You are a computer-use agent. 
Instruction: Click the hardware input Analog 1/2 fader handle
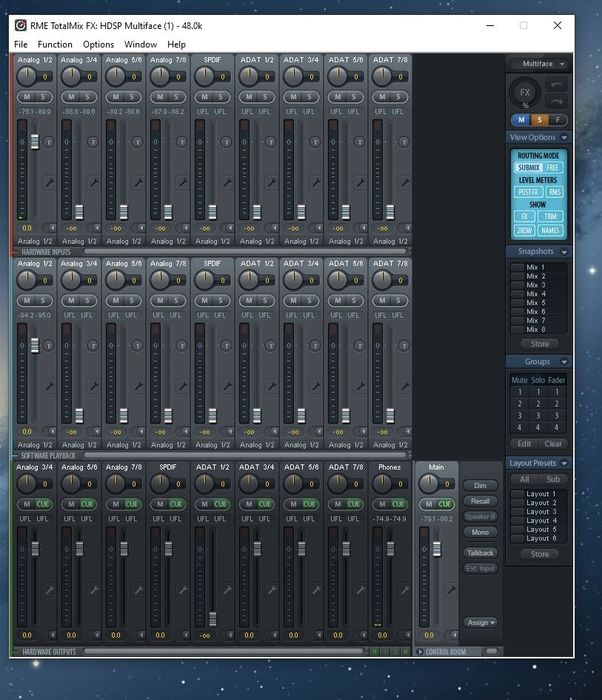[35, 141]
